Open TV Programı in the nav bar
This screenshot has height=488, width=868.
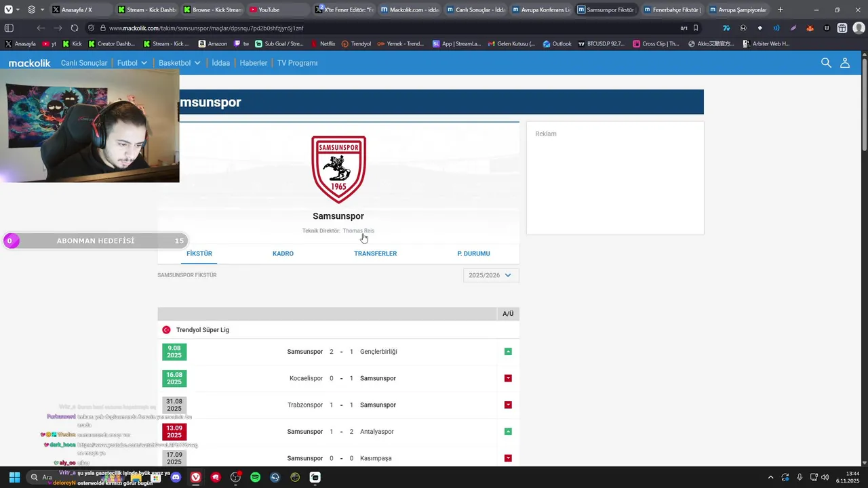pos(297,63)
